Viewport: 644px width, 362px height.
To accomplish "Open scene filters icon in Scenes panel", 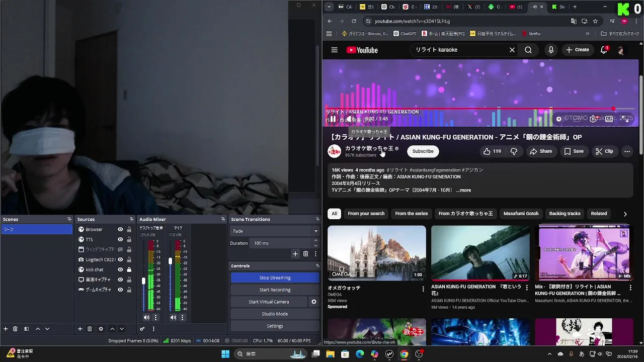I will point(26,329).
